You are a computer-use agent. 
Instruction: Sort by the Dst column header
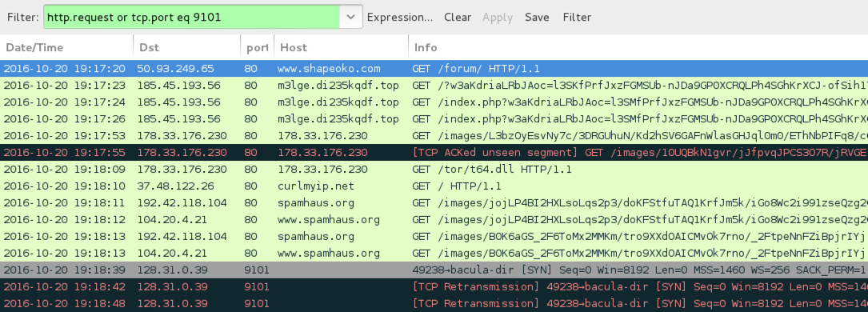pos(186,47)
